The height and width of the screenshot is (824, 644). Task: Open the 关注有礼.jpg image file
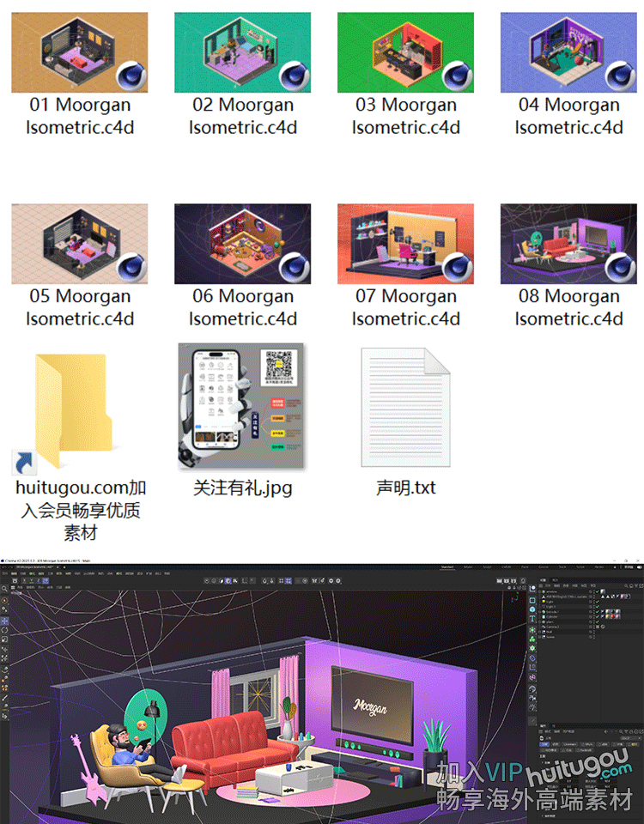(x=242, y=405)
